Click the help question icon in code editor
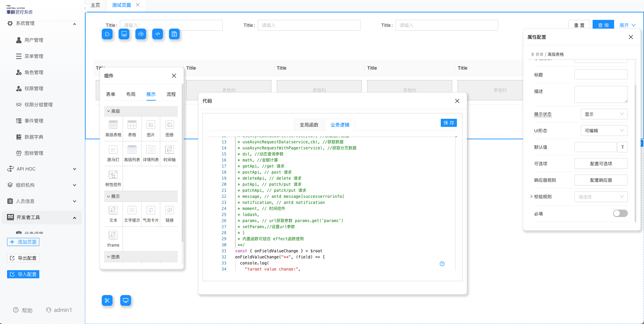644x324 pixels. point(442,264)
